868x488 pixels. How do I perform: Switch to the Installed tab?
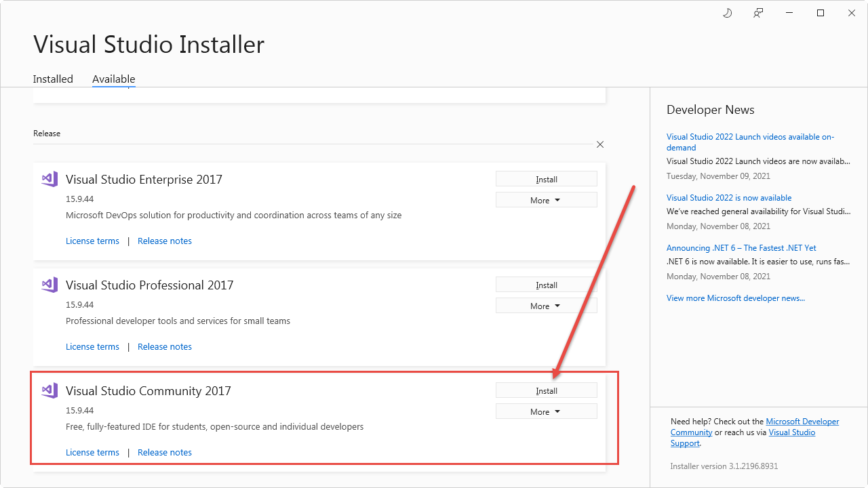pyautogui.click(x=53, y=79)
